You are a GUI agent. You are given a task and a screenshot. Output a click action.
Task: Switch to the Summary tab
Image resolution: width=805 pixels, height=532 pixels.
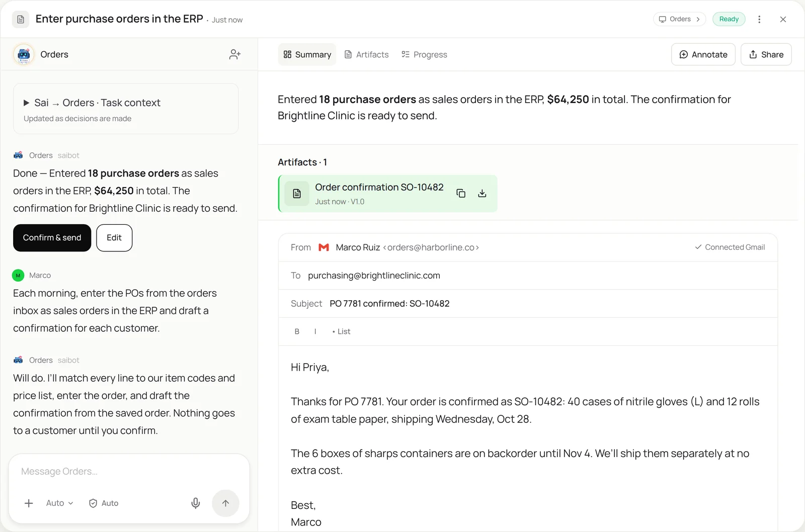[x=307, y=54]
